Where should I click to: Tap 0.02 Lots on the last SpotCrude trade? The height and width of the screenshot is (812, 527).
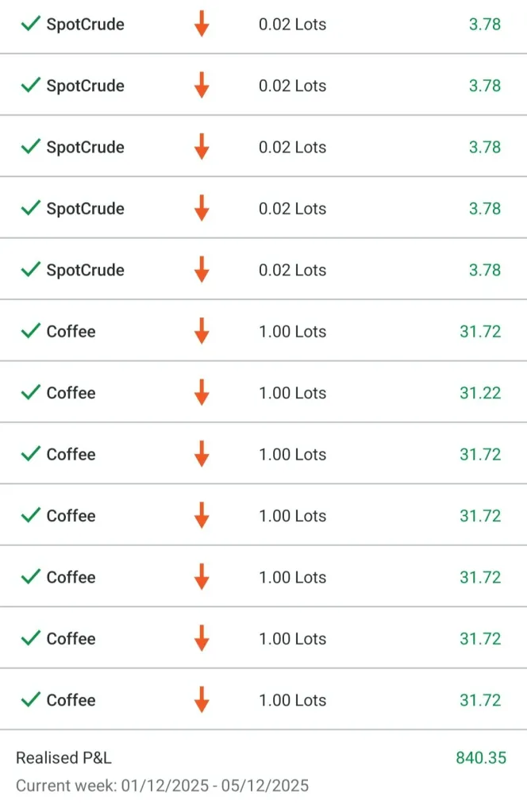pos(292,270)
